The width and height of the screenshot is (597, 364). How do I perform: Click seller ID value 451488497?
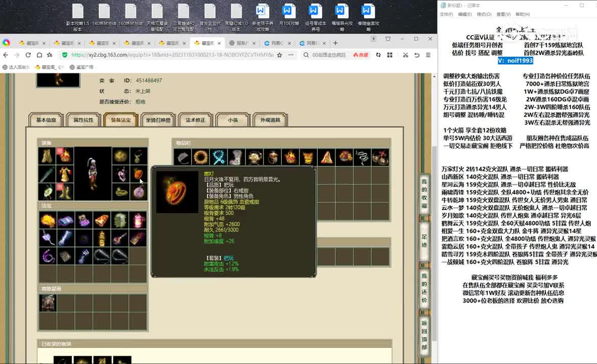tap(149, 80)
